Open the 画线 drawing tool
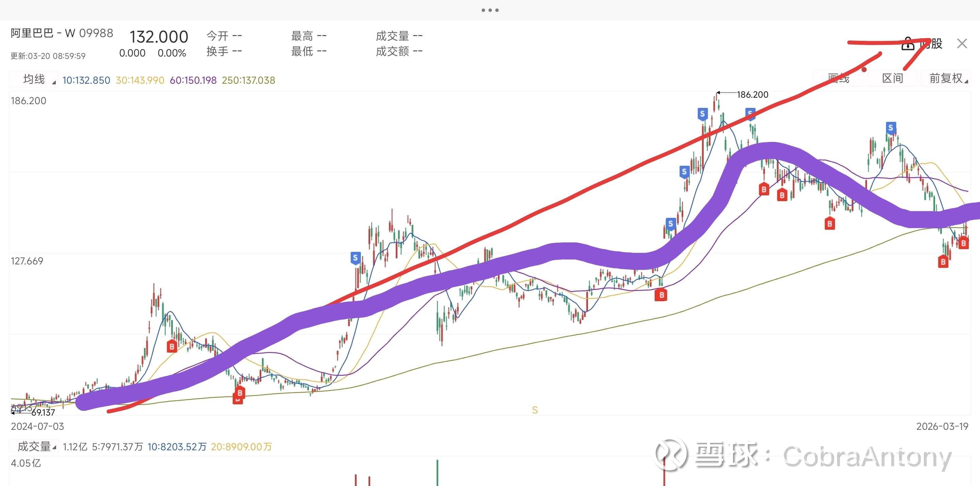The width and height of the screenshot is (980, 486). (x=838, y=78)
